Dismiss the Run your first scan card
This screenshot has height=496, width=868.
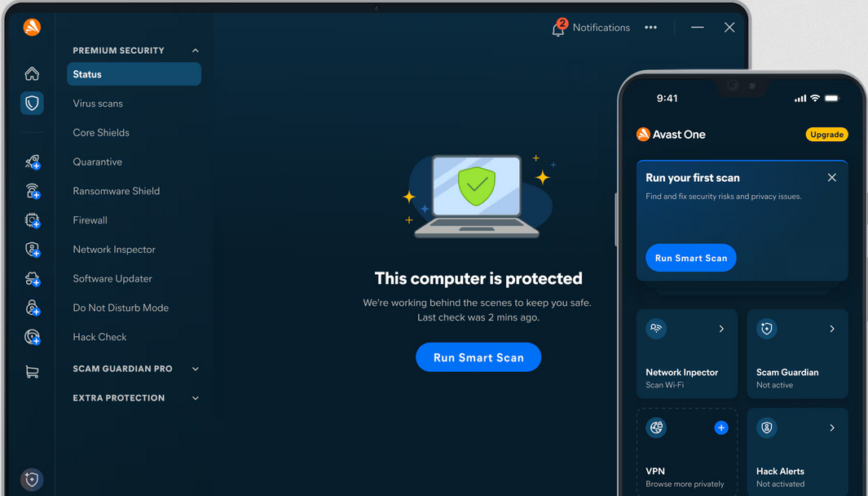[831, 177]
